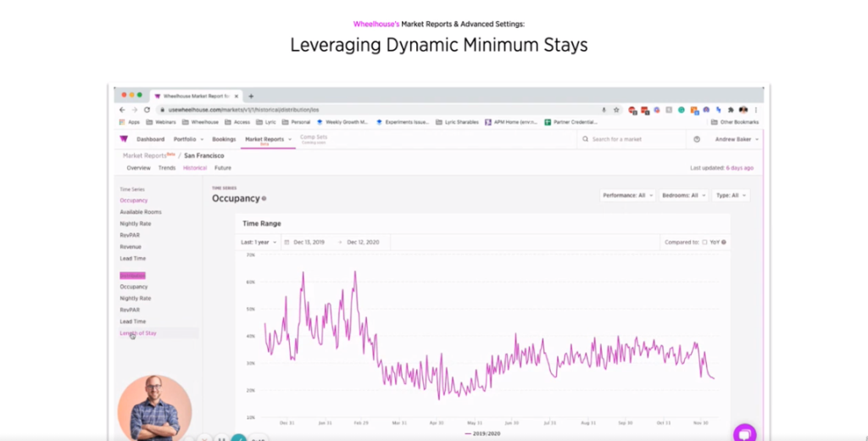868x441 pixels.
Task: Open the Chrome three-dot menu
Action: [755, 110]
